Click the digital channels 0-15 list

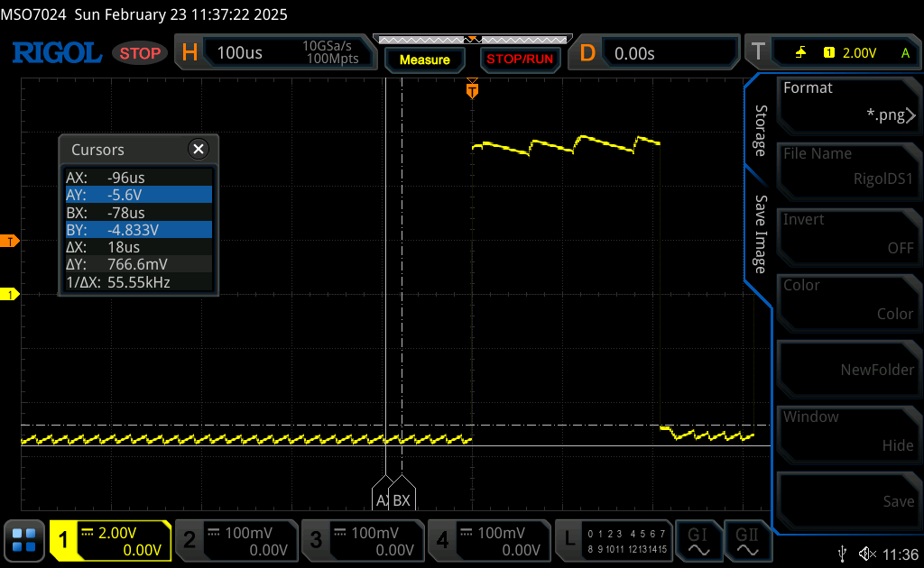[627, 541]
